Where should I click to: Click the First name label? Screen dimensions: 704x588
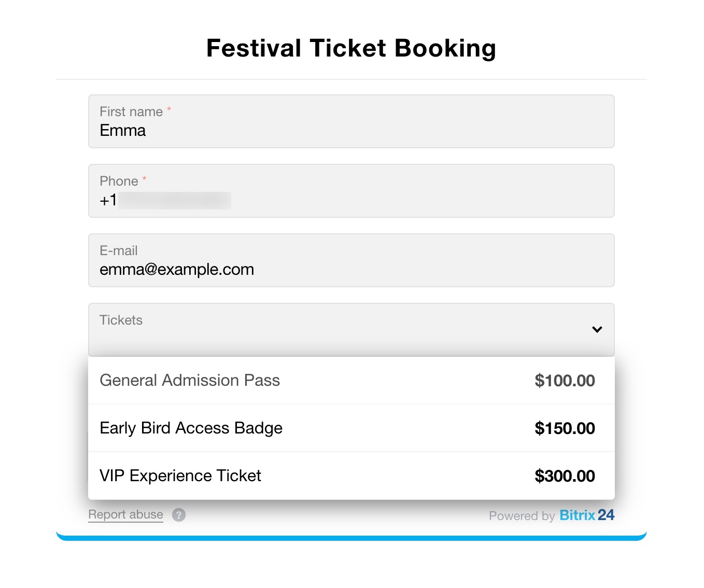(131, 111)
